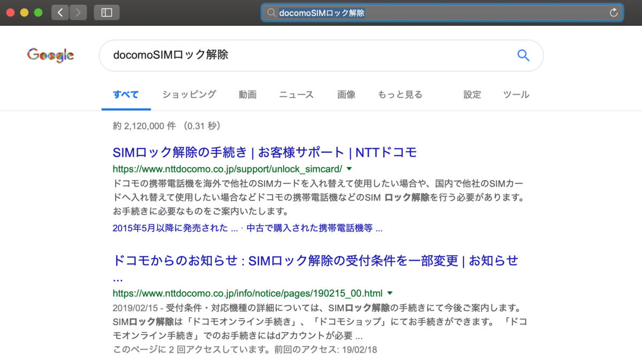Viewport: 642px width, 364px height.
Task: Click the Google search text box
Action: (x=321, y=55)
